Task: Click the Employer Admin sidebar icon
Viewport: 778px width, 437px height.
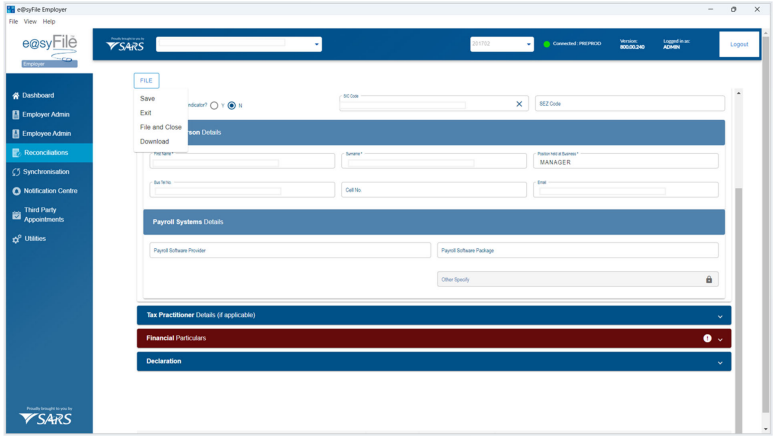Action: click(15, 115)
